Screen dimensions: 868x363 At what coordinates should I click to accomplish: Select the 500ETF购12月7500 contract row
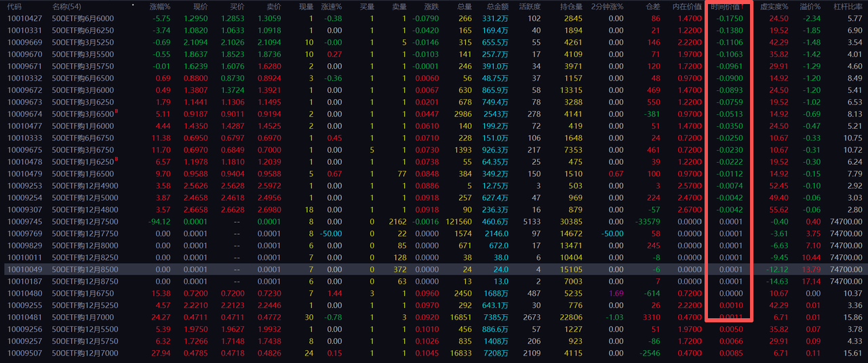click(x=85, y=221)
